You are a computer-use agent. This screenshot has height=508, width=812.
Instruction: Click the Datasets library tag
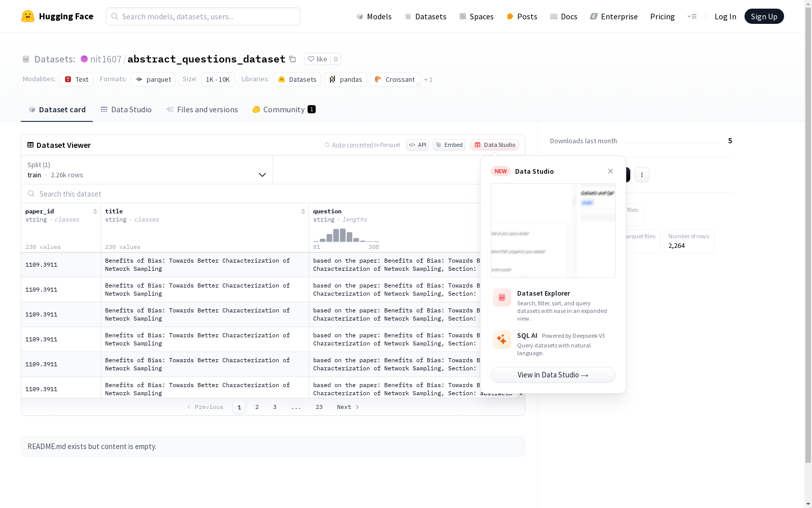point(297,79)
